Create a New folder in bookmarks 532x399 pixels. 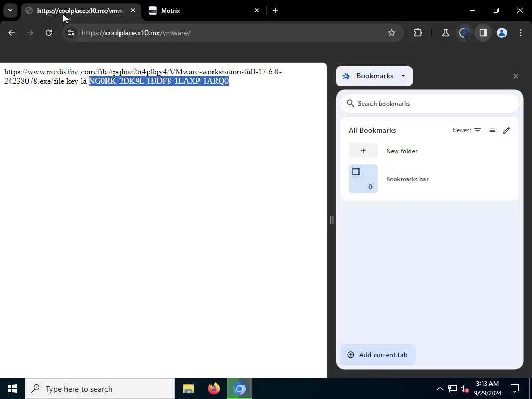[430, 151]
